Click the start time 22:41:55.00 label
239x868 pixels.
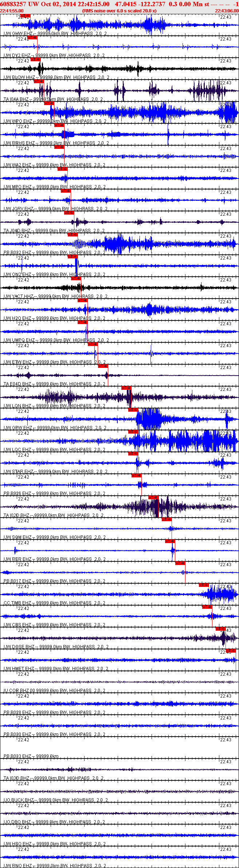12,11
